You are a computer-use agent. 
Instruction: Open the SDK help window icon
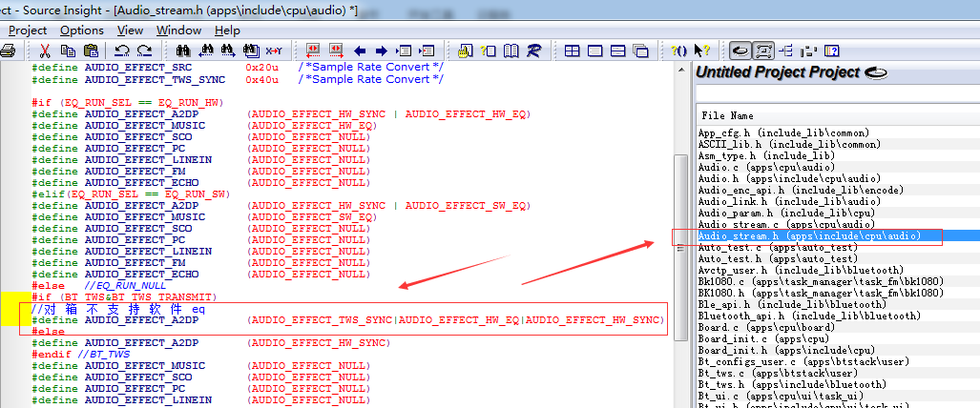(832, 51)
